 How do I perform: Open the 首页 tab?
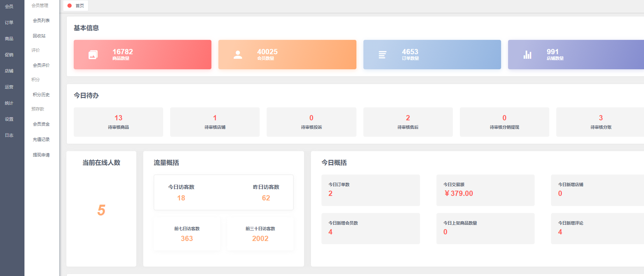[x=79, y=6]
